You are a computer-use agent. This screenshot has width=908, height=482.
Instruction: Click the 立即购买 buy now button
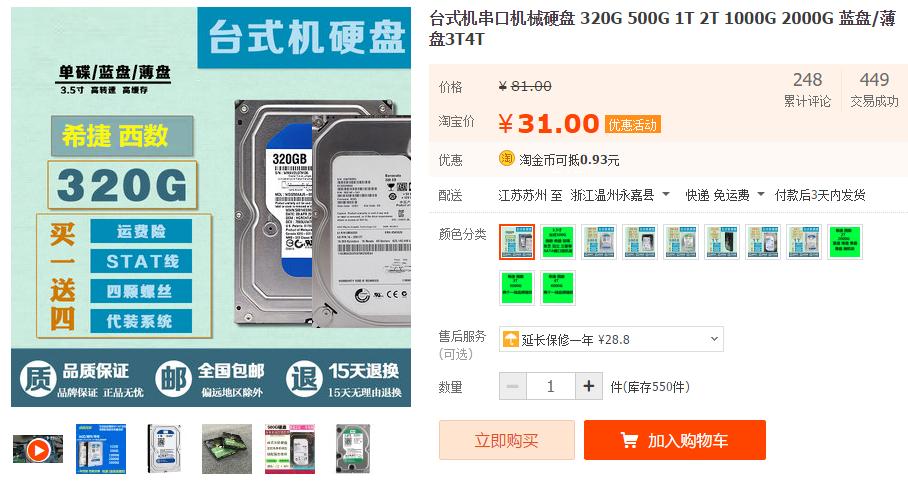[507, 440]
